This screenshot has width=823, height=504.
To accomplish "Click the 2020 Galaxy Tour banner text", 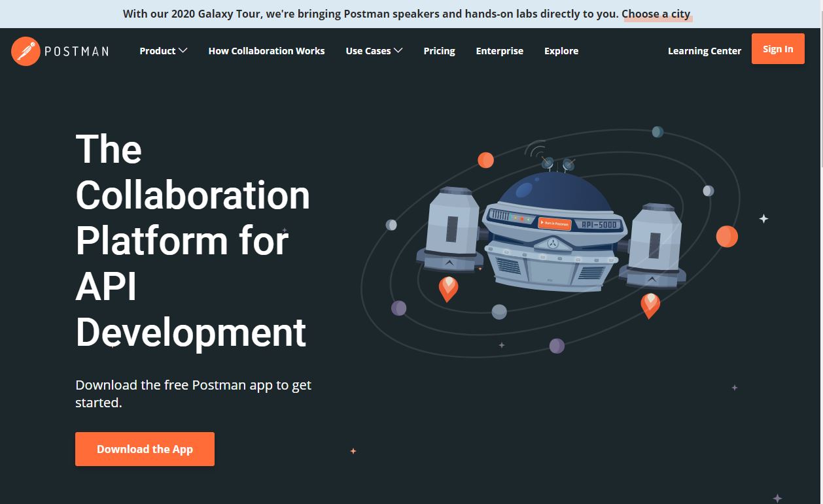I will (370, 14).
